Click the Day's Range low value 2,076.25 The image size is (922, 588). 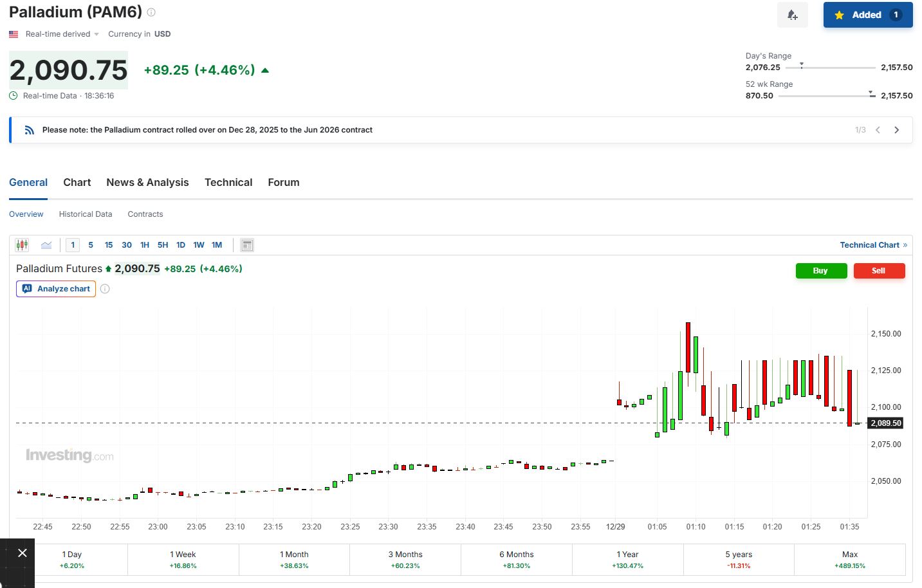tap(763, 68)
